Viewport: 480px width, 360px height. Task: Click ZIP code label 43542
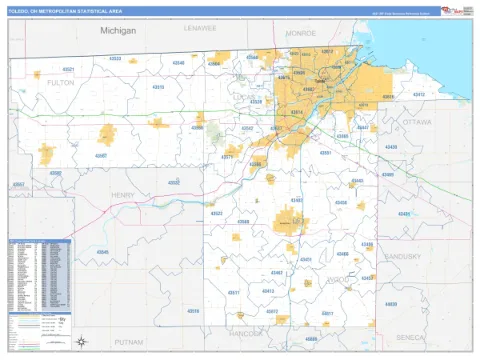(x=247, y=128)
